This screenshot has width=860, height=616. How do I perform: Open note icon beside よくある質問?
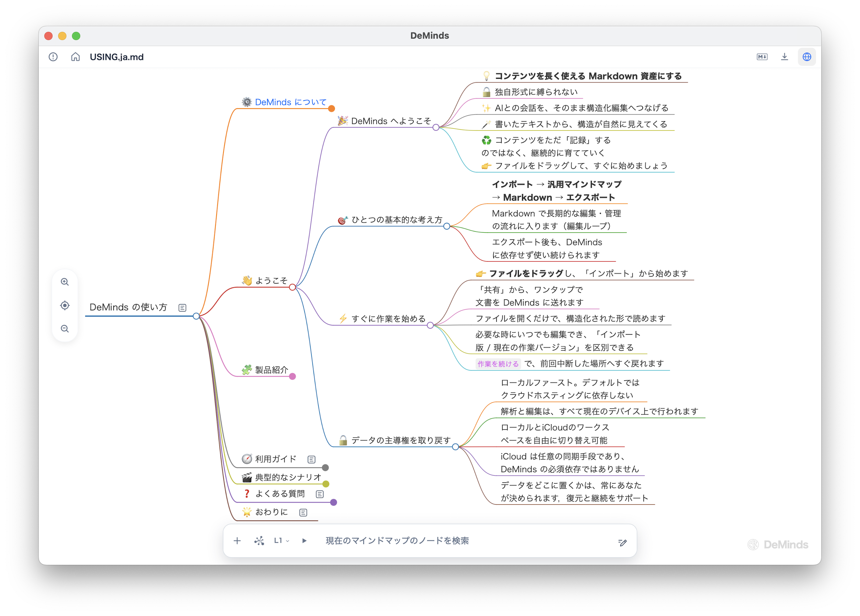320,494
